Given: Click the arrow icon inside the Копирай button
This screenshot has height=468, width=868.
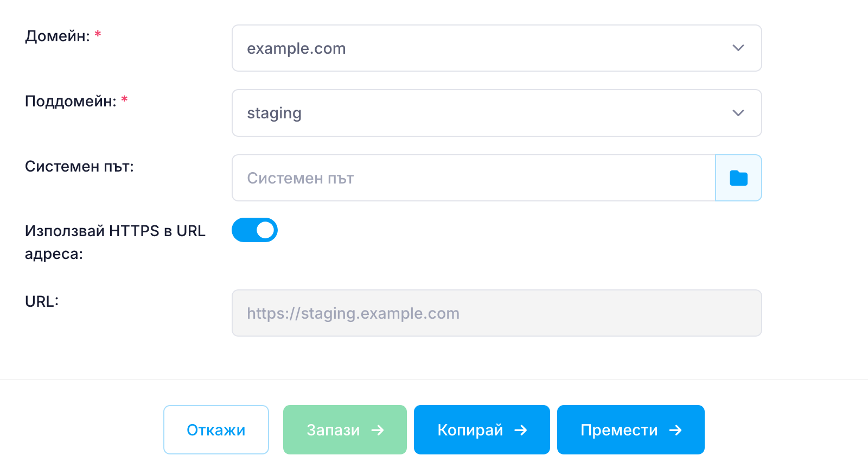Looking at the screenshot, I should [x=520, y=429].
